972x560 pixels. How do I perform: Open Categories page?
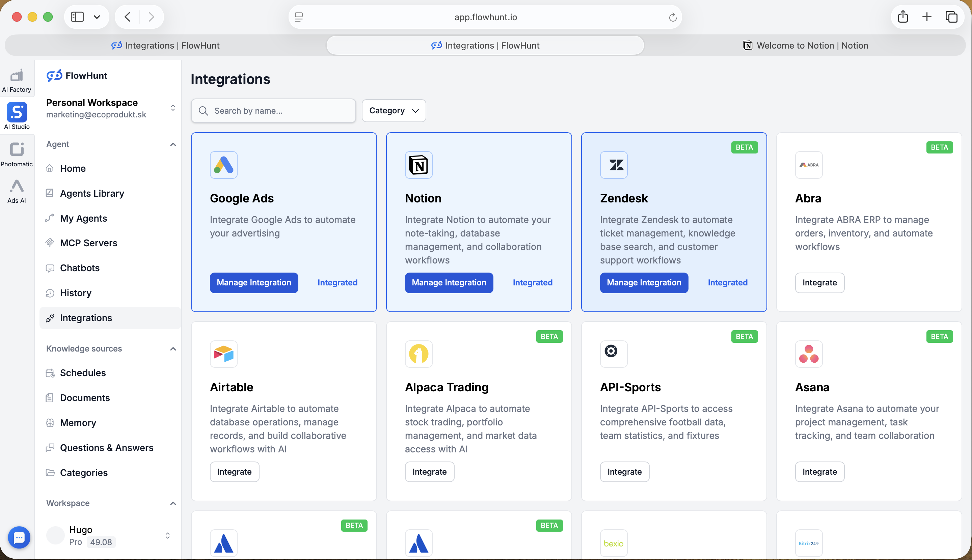110,473
